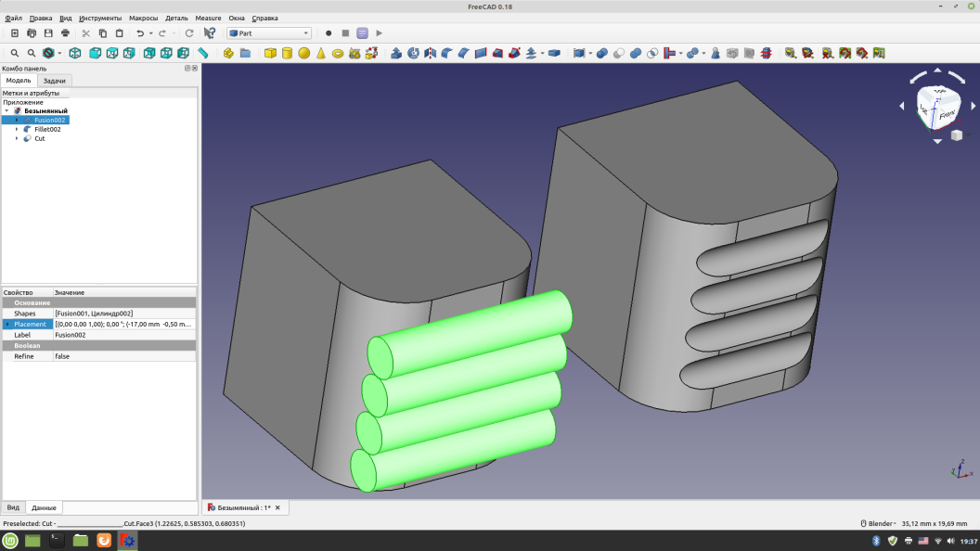Click the Cross-sections icon
The height and width of the screenshot is (551, 980).
pos(767,53)
